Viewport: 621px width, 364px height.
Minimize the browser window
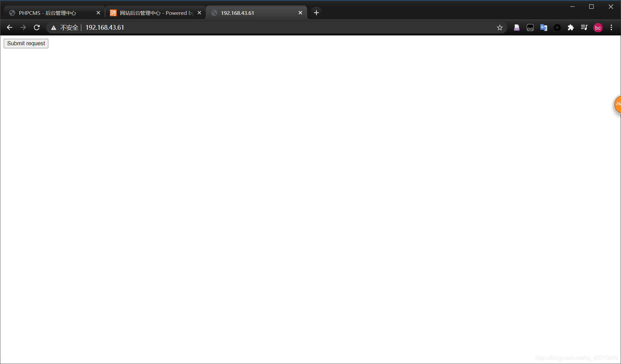tap(572, 6)
